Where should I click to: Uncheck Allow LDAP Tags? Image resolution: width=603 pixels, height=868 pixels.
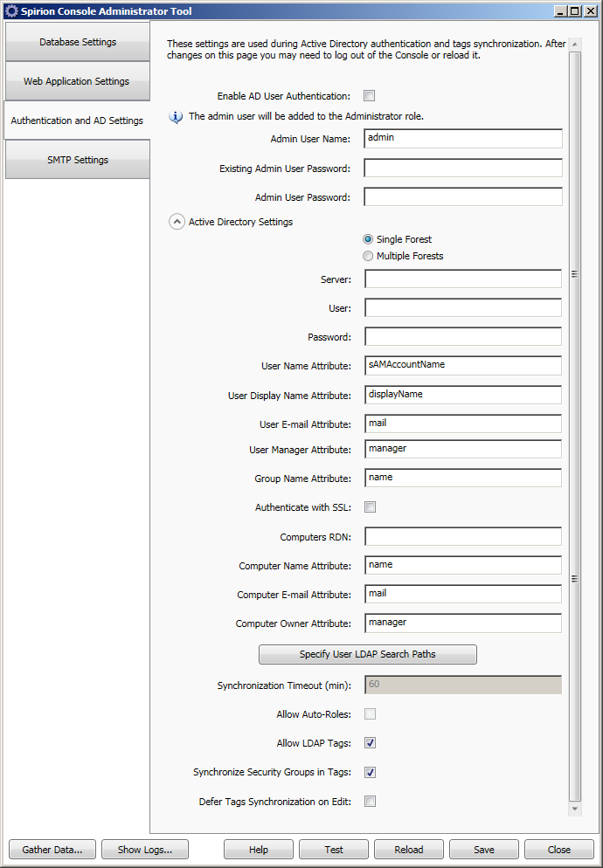pos(370,743)
